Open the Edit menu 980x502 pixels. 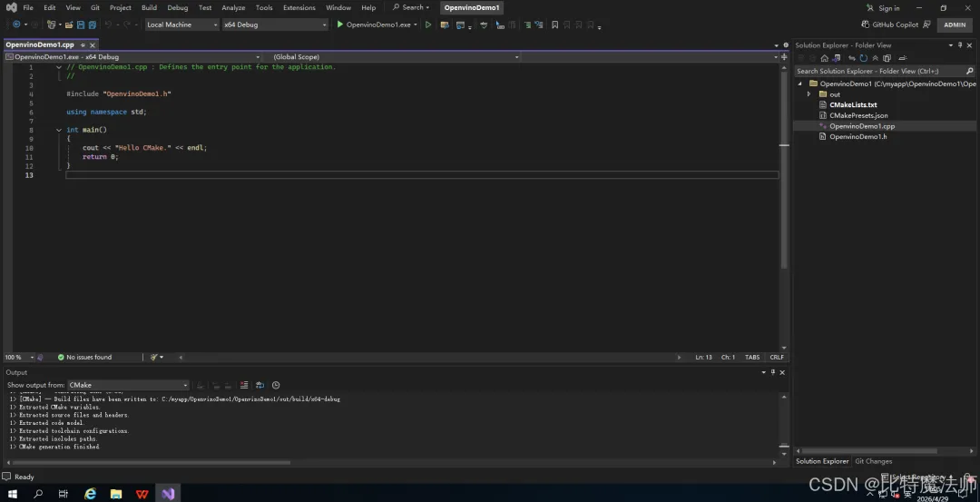(x=49, y=7)
